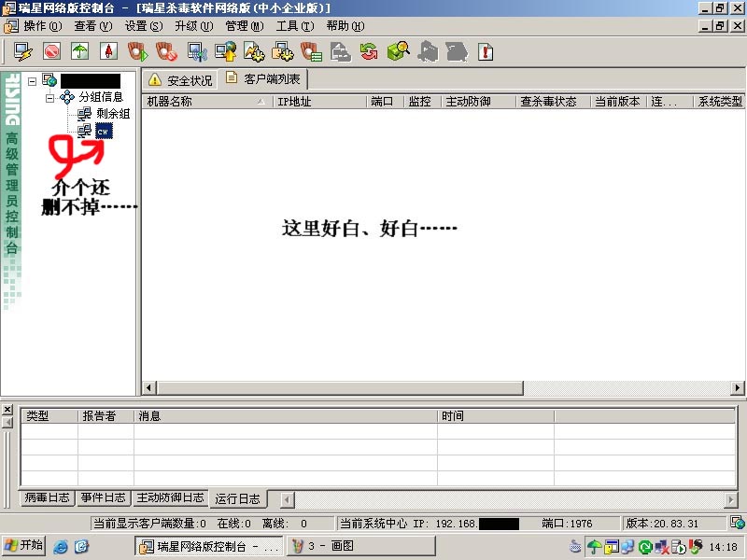Sort by the 查杀毒状态 column header

click(554, 102)
